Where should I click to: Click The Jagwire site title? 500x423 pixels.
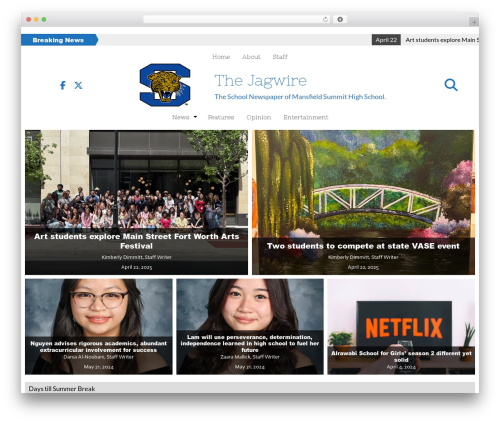click(260, 81)
